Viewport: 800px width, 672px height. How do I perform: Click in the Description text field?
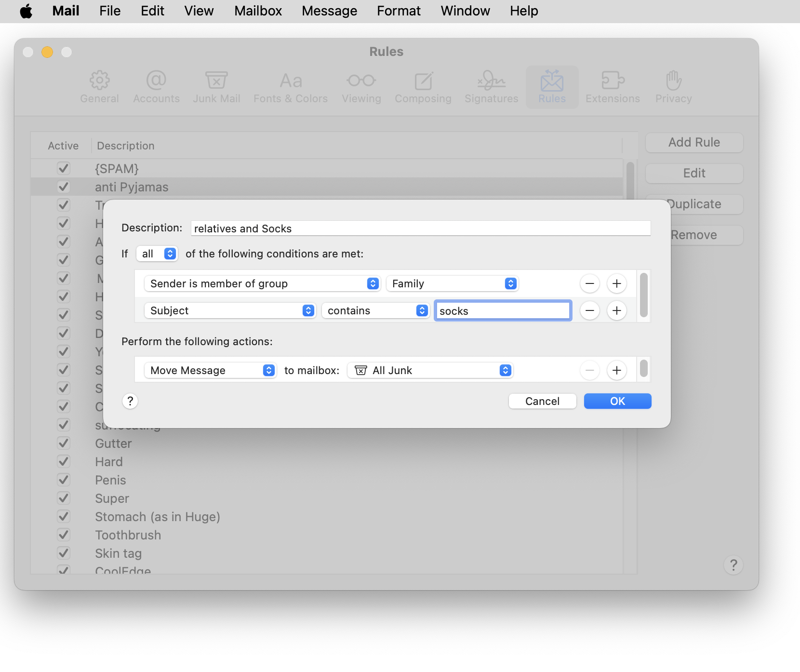coord(421,228)
